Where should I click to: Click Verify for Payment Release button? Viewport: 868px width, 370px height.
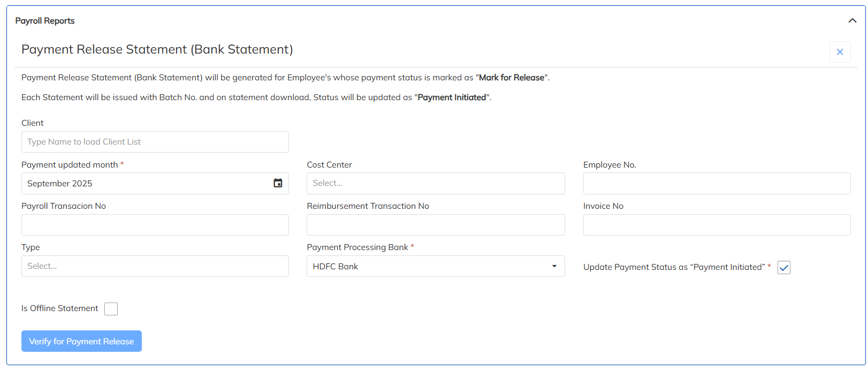tap(81, 341)
